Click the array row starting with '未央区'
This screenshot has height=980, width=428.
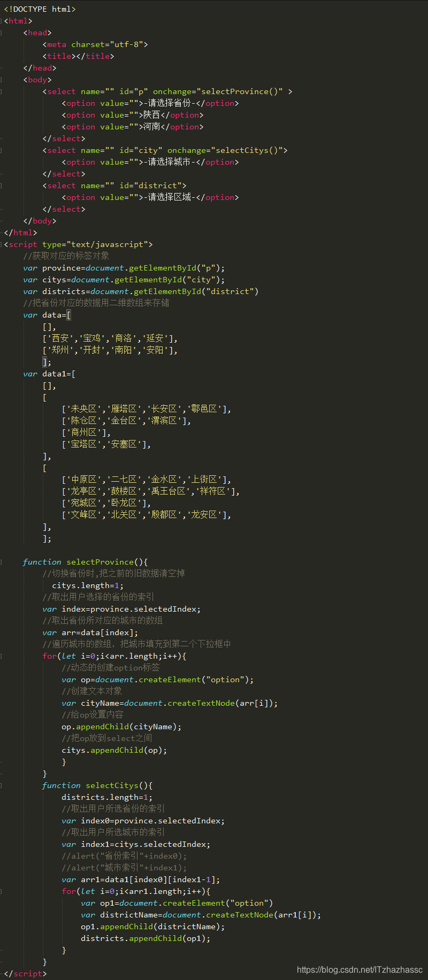(x=146, y=409)
